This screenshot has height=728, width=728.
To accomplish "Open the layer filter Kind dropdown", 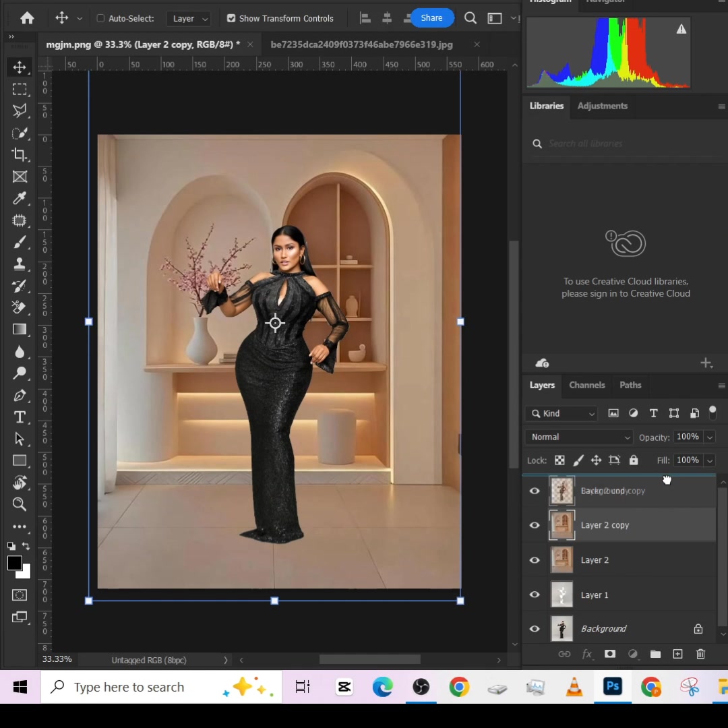I will point(562,413).
